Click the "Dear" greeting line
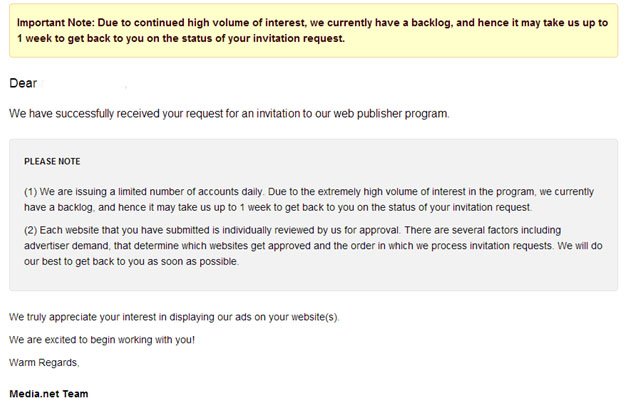This screenshot has width=628, height=410. [x=23, y=83]
